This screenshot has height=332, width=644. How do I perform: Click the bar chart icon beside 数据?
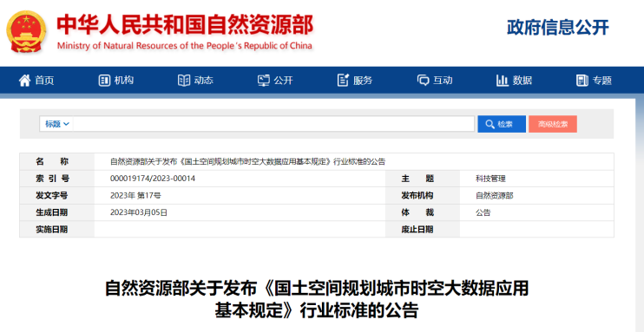tap(503, 81)
